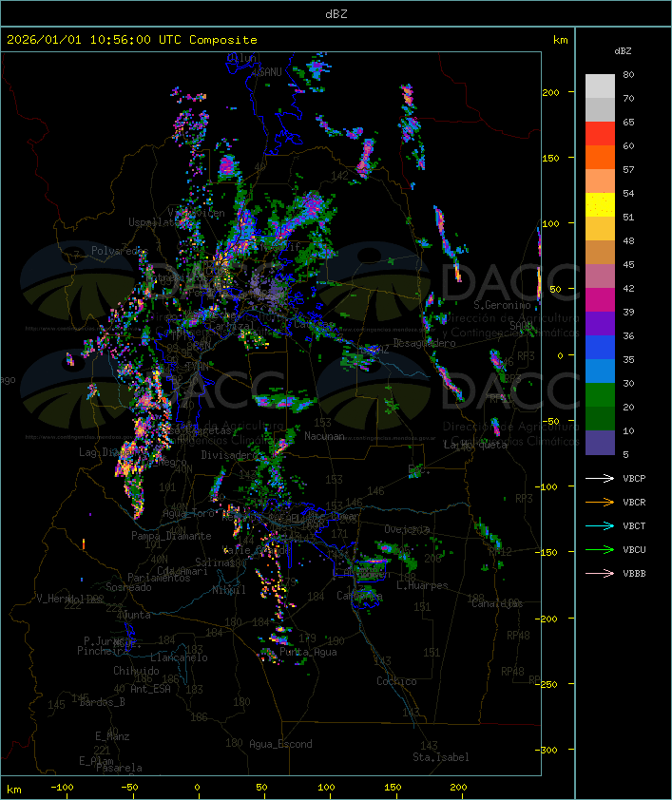Click the '57' legend value
This screenshot has width=672, height=800.
[x=628, y=169]
